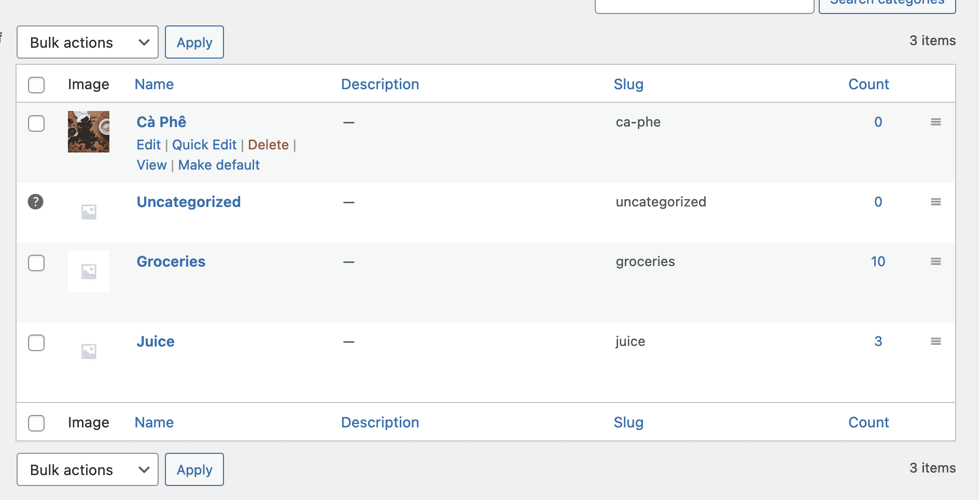Open the top Bulk actions dropdown
This screenshot has width=980, height=500.
point(88,43)
